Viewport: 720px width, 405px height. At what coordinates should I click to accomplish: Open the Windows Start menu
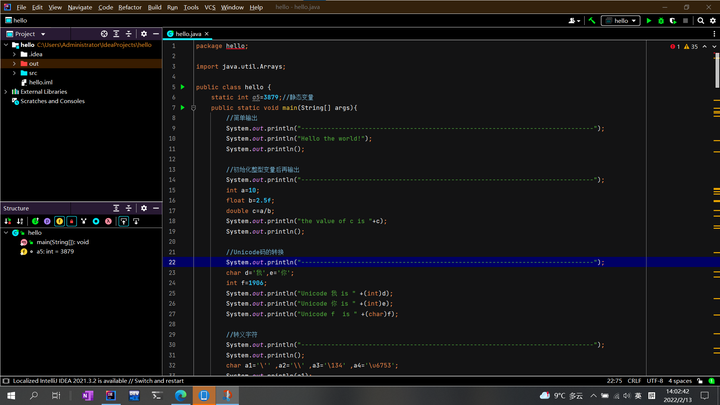(10, 396)
